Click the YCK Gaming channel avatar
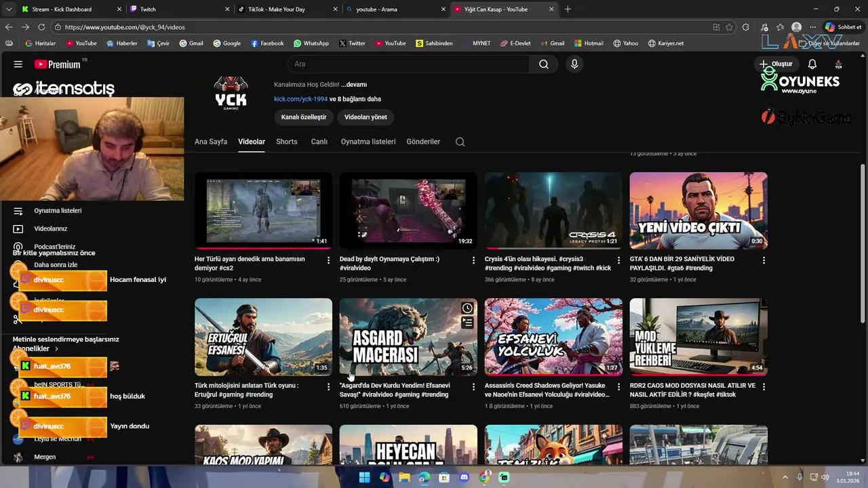868x488 pixels. 231,93
